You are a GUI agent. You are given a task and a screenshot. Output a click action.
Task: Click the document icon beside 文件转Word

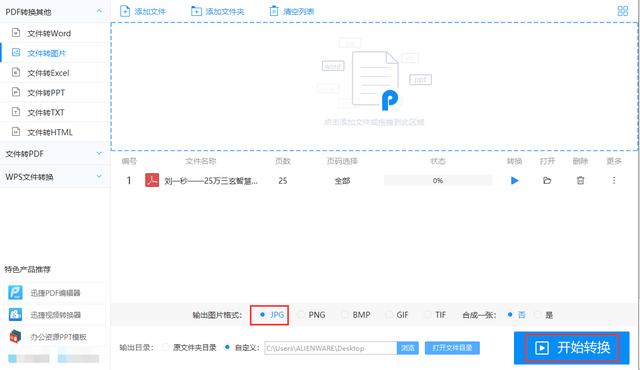pos(16,33)
